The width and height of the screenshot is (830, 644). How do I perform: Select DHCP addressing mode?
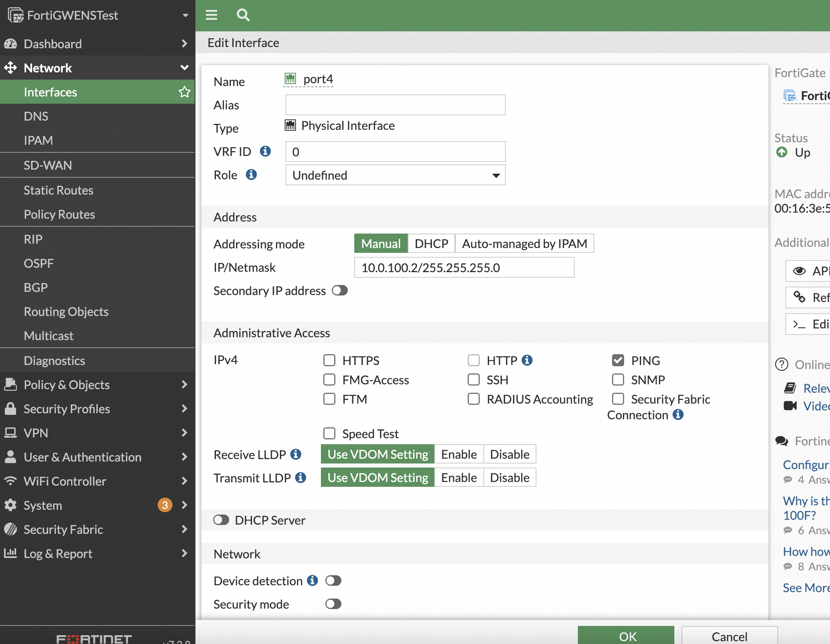431,244
